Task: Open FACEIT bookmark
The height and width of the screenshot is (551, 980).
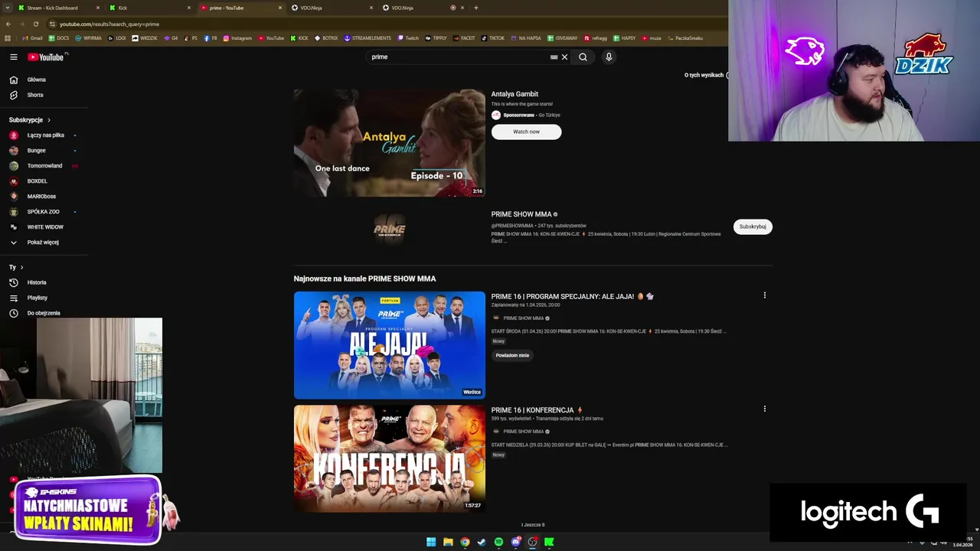Action: tap(465, 37)
